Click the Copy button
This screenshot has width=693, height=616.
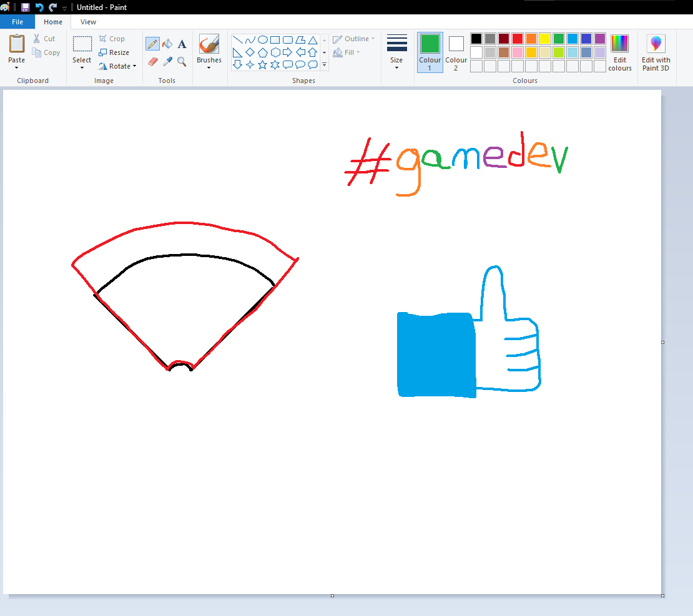(46, 52)
